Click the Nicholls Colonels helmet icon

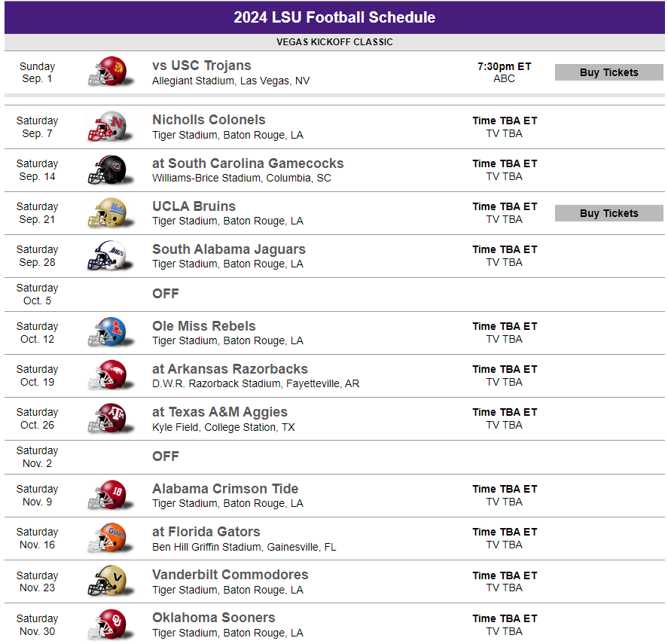click(106, 127)
